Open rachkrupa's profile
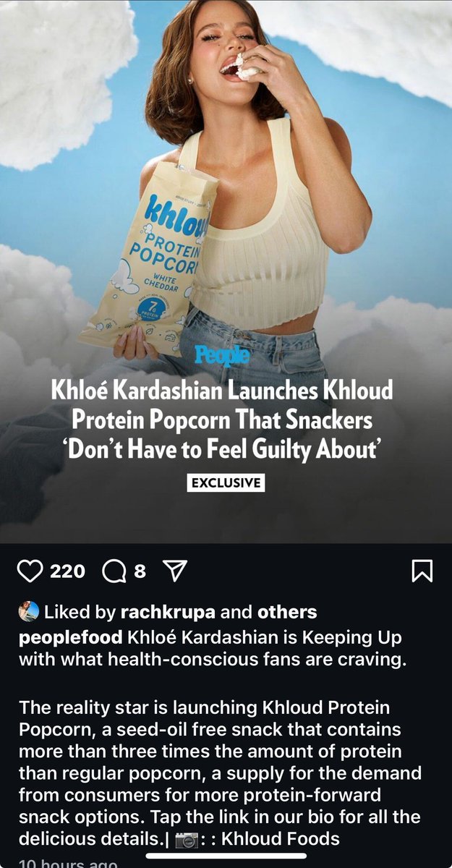This screenshot has width=452, height=868. point(167,612)
